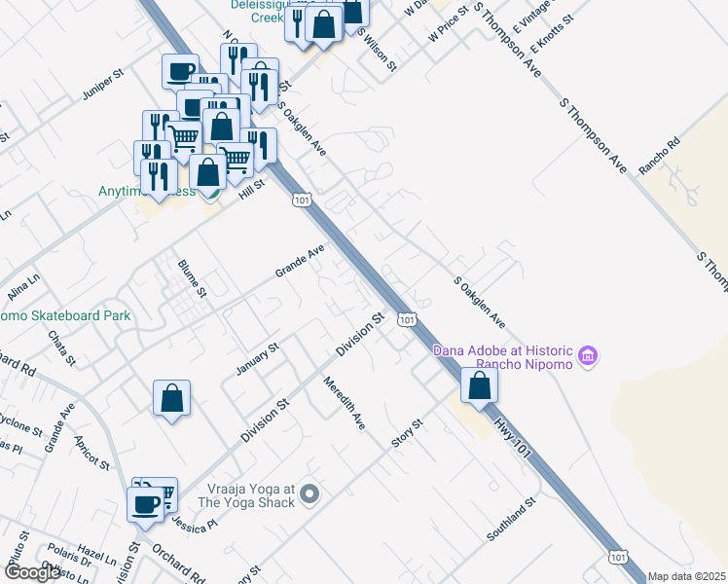Click the January St label
This screenshot has height=584, width=728.
click(258, 359)
